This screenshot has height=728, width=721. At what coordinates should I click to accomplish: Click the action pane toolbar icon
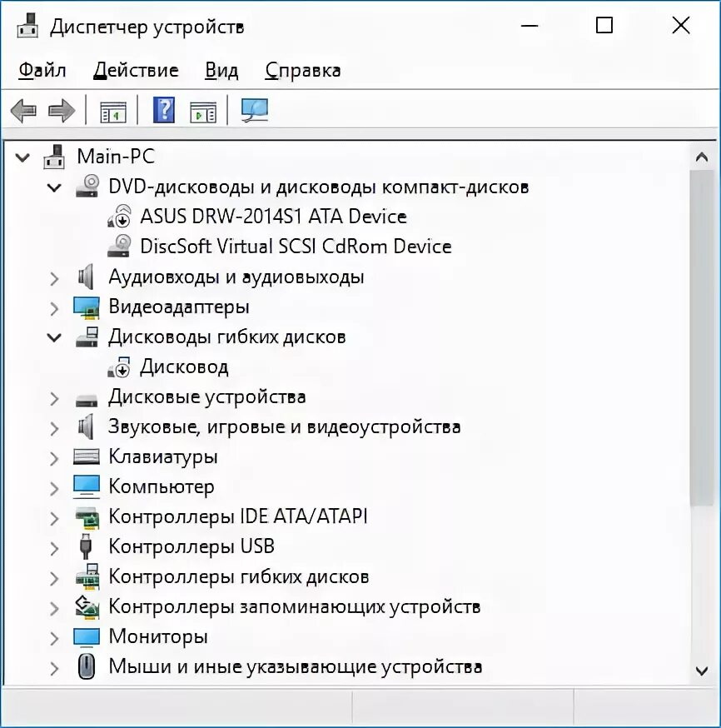(203, 112)
